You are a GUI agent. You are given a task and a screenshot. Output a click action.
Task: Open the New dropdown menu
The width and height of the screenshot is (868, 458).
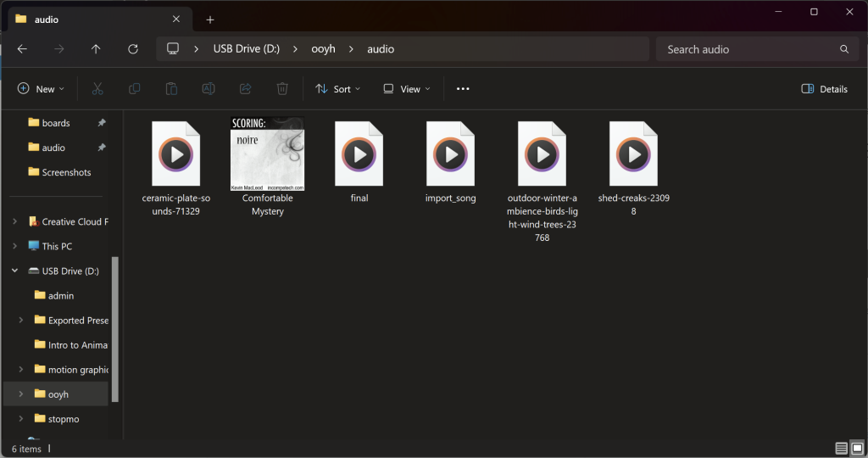click(x=41, y=88)
